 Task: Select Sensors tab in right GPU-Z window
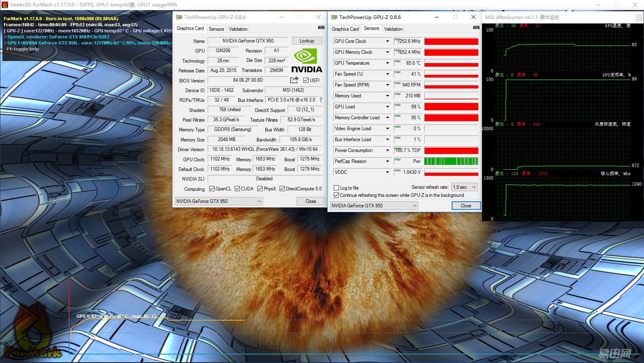coord(371,28)
